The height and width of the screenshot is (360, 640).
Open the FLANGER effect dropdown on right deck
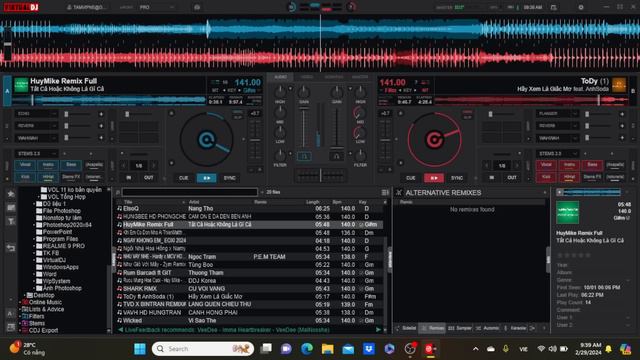point(557,114)
